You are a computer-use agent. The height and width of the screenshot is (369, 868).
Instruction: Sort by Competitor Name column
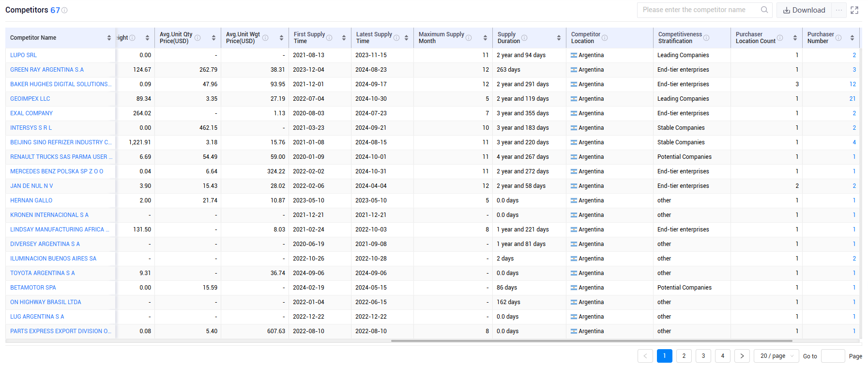(x=109, y=38)
